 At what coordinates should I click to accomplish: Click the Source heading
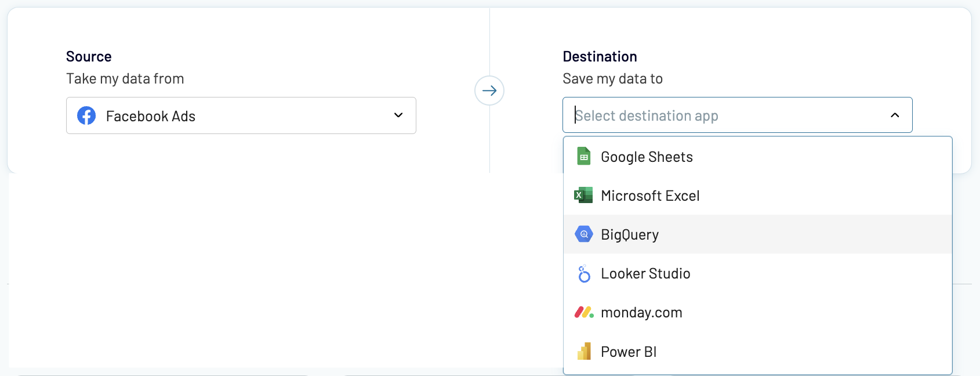pyautogui.click(x=89, y=56)
